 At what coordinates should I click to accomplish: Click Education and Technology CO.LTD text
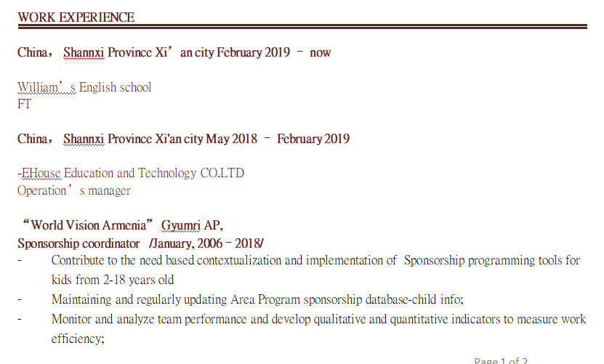click(154, 174)
